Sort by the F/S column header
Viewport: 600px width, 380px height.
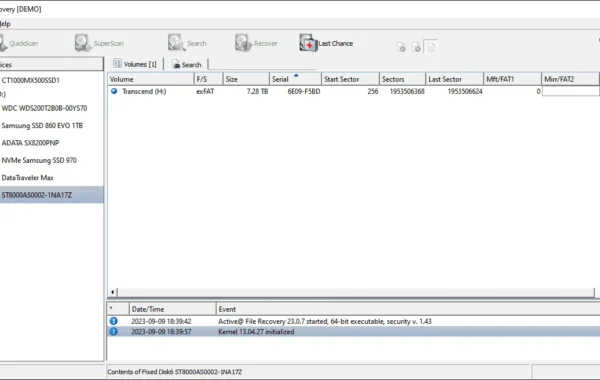pos(208,79)
